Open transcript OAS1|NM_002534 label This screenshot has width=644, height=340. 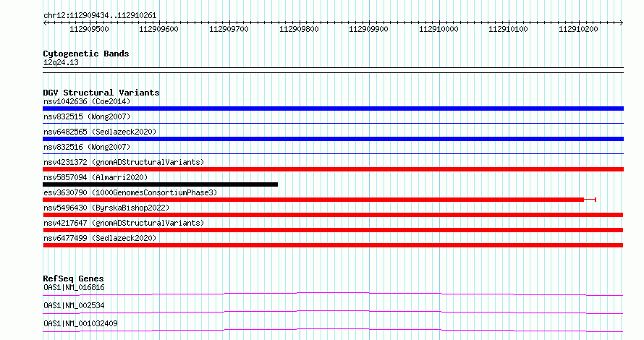(74, 305)
